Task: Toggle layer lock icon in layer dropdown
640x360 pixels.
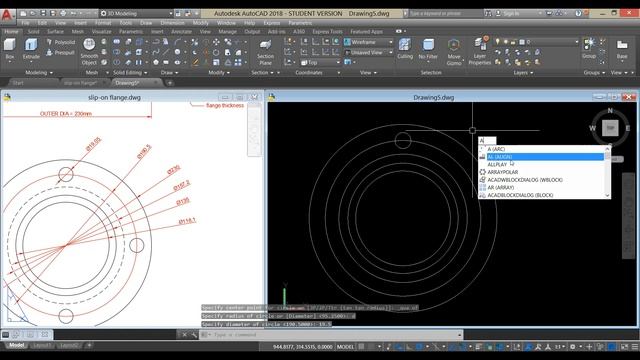Action: (x=513, y=42)
